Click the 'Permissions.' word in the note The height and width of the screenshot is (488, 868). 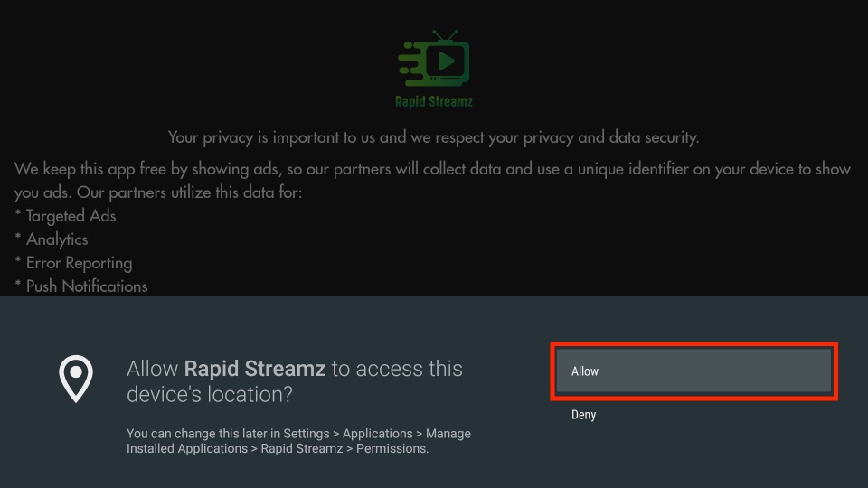(x=392, y=449)
